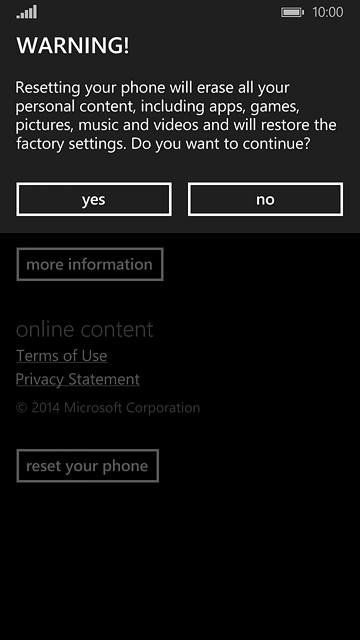Click the online content section heading

click(85, 329)
